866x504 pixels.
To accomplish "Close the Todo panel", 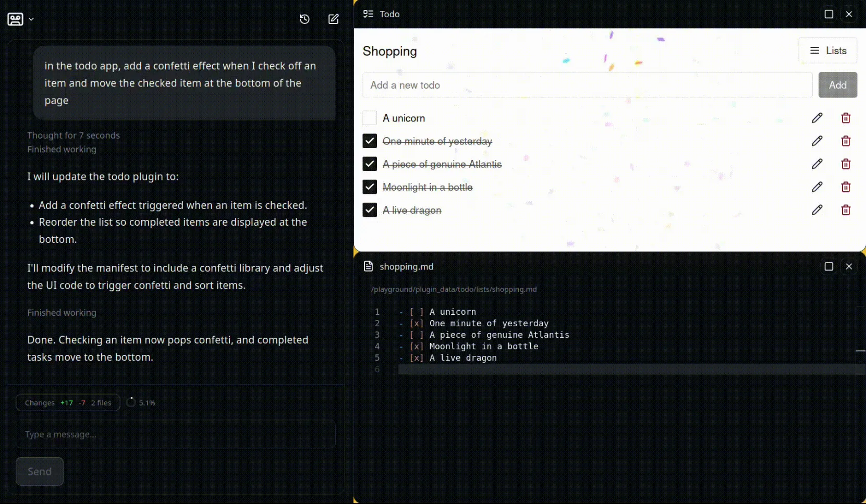I will [849, 14].
